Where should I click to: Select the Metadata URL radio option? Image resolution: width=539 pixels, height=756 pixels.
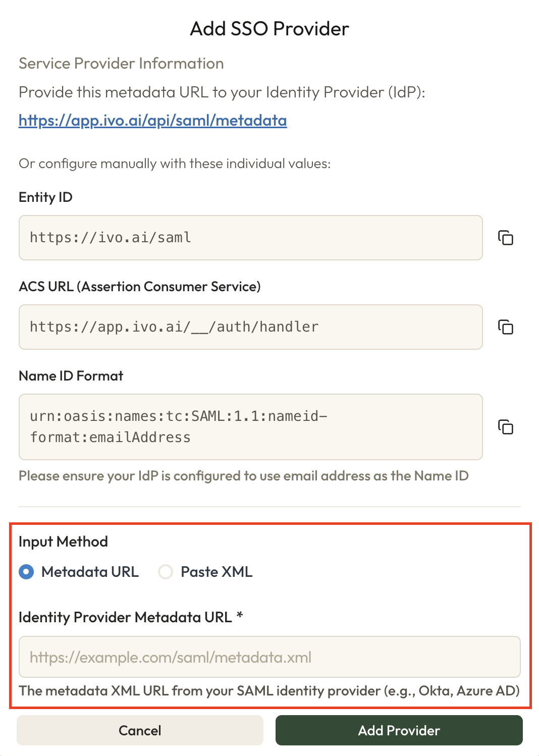[x=26, y=572]
